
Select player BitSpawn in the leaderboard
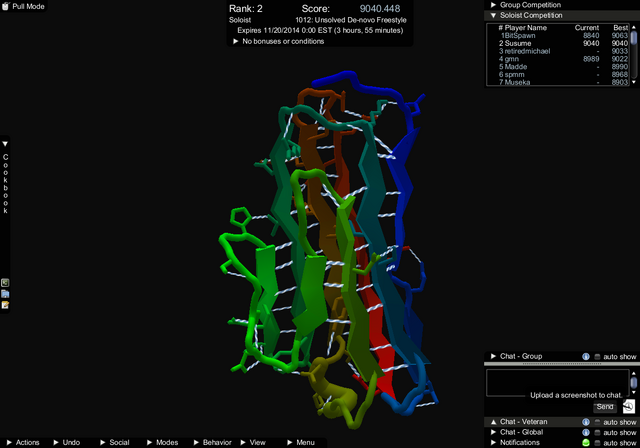coord(563,35)
